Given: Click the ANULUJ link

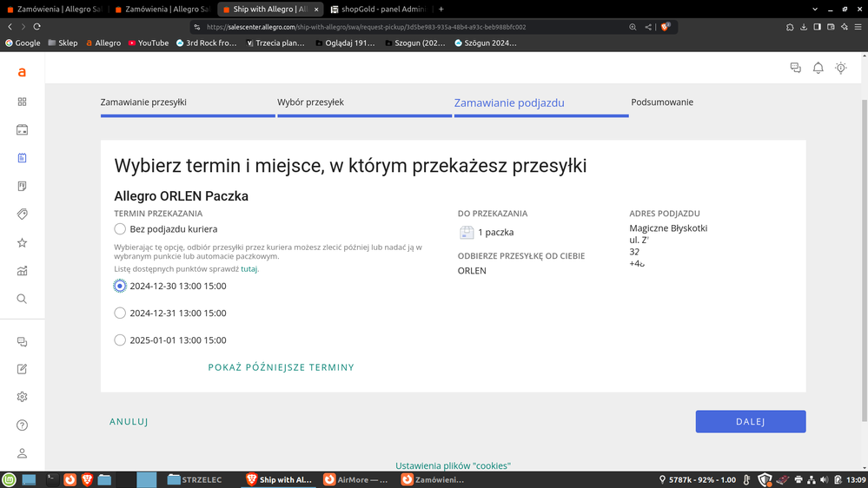Looking at the screenshot, I should (129, 422).
